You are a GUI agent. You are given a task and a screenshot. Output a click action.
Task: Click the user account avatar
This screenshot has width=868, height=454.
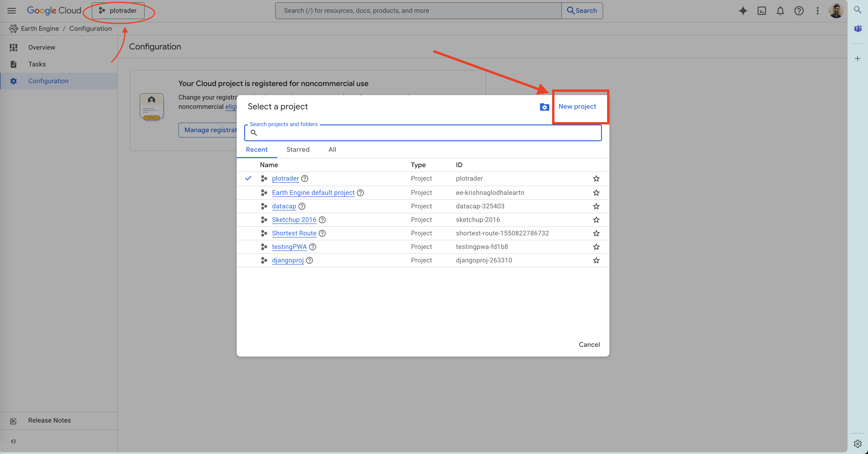pos(836,11)
